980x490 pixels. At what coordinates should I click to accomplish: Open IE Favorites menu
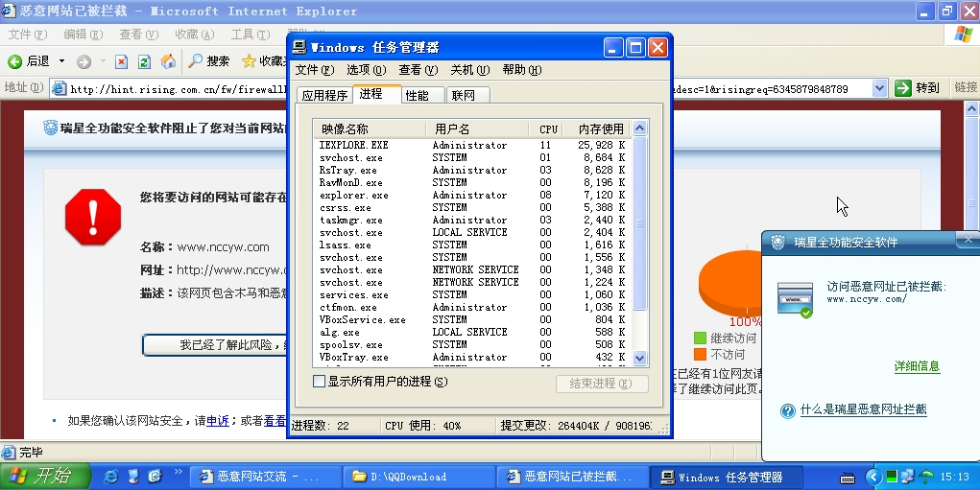[195, 35]
